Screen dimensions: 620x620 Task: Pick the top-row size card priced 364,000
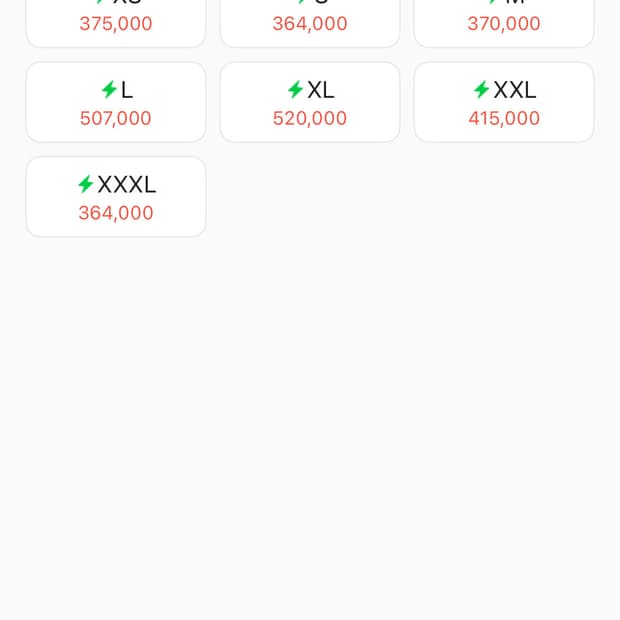pyautogui.click(x=310, y=23)
